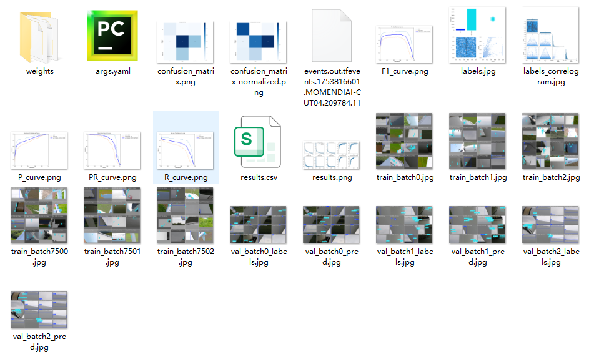Click the 'args.yaml' file name label
Screen dimensions: 594x364
tap(113, 71)
